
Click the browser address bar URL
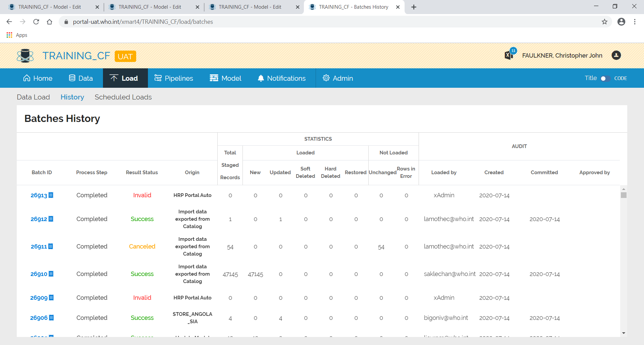click(x=143, y=22)
